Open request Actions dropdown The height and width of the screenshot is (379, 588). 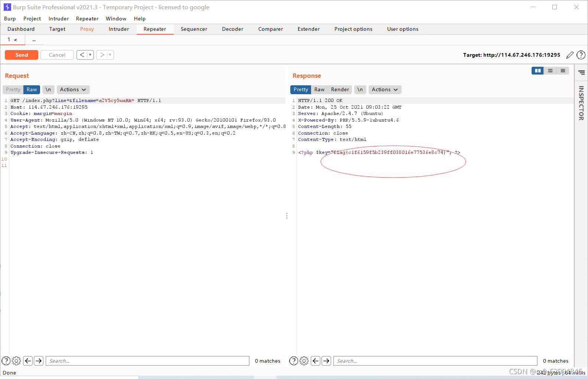[x=73, y=89]
